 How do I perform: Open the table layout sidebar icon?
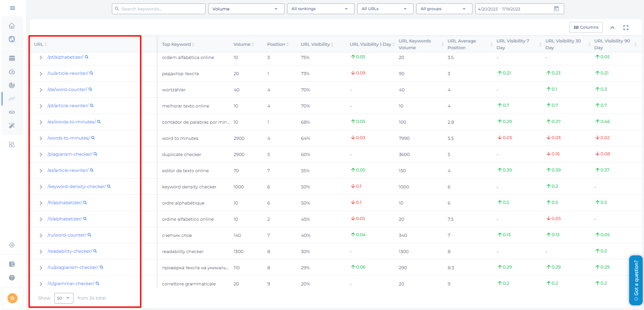tap(12, 59)
